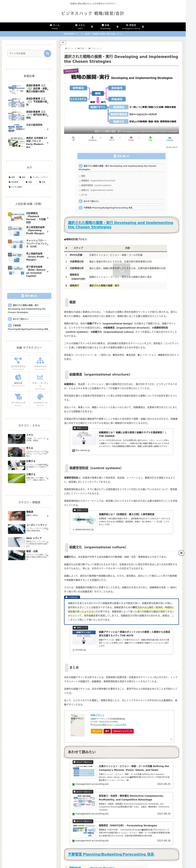Click the scroll-to-top round arrow button
This screenshot has width=196, height=868.
tap(181, 553)
